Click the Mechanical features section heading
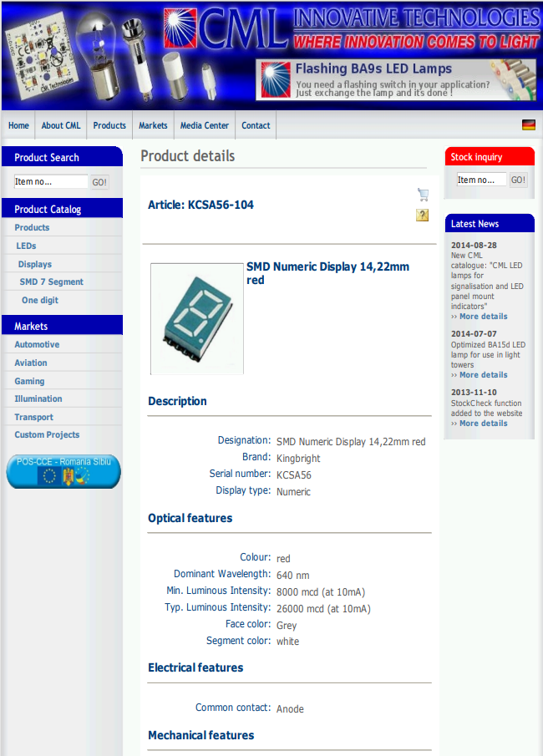 (x=200, y=735)
